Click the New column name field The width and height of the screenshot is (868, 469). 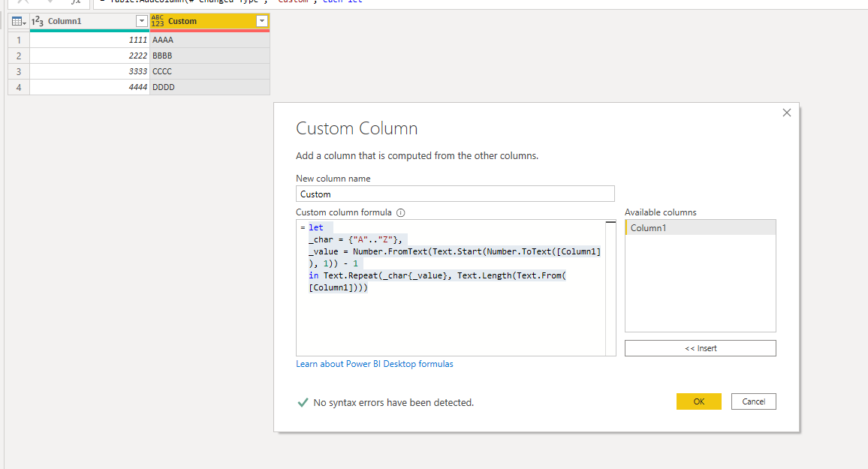[455, 194]
